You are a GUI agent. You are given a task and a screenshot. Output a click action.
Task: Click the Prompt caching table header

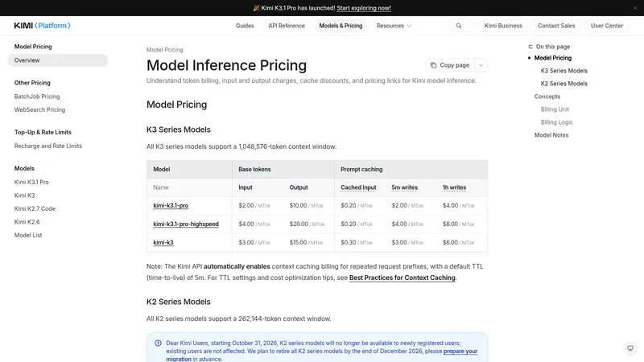(361, 169)
